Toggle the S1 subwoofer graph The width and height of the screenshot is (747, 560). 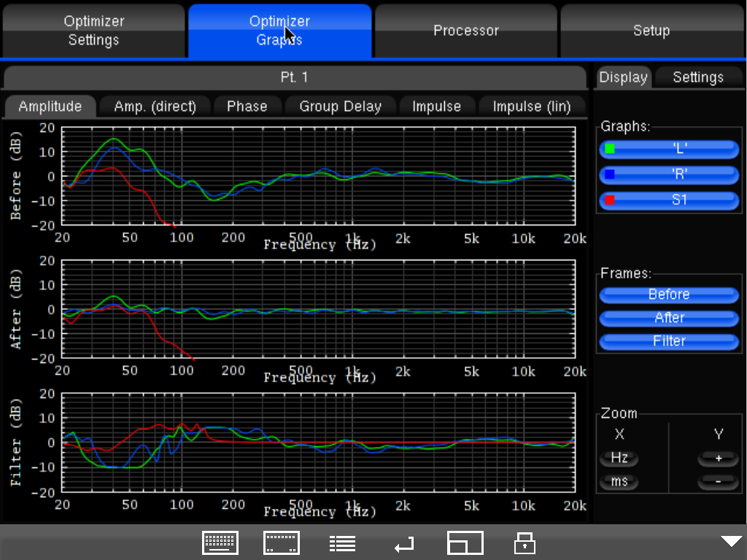coord(669,201)
